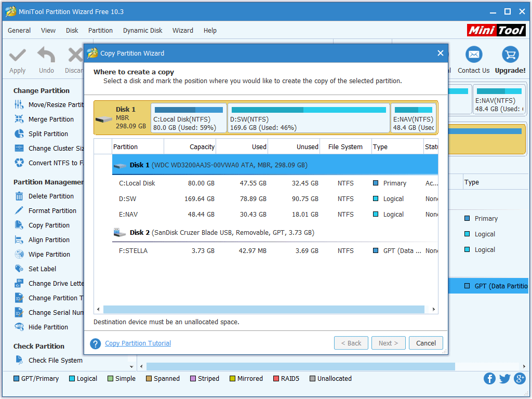Select the E:NAV partition row
This screenshot has height=399, width=532.
point(275,215)
